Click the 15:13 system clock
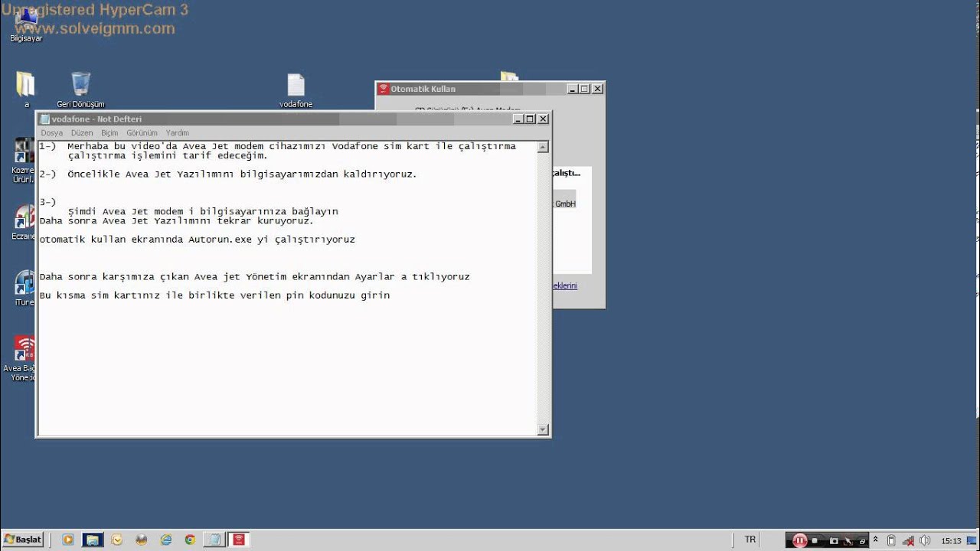 tap(951, 541)
